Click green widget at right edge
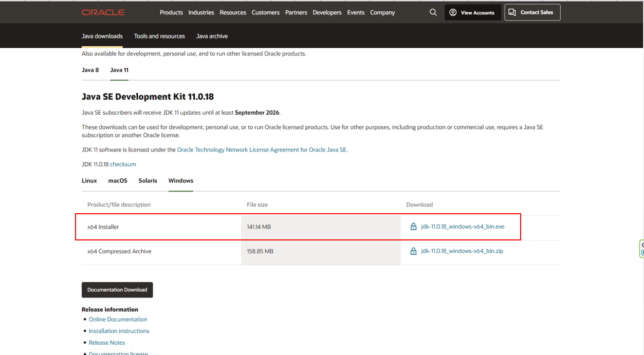The width and height of the screenshot is (644, 355). [641, 249]
